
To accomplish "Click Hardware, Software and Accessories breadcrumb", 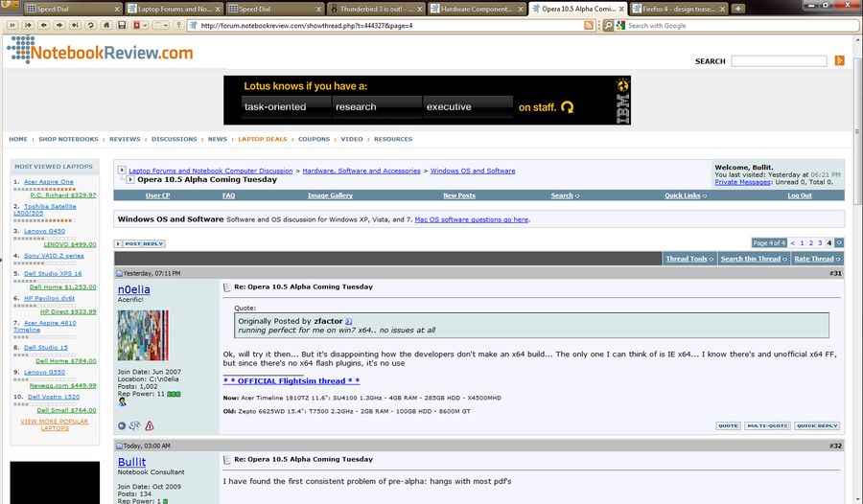I will (x=362, y=171).
